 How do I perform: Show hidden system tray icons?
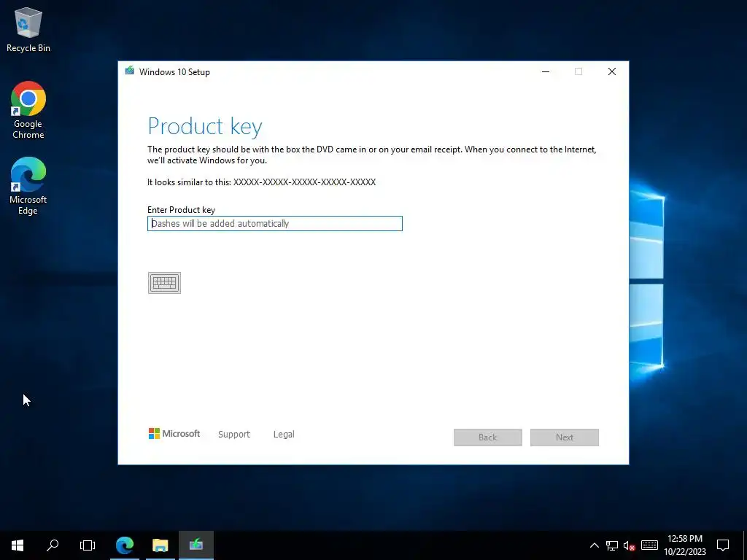pyautogui.click(x=594, y=545)
